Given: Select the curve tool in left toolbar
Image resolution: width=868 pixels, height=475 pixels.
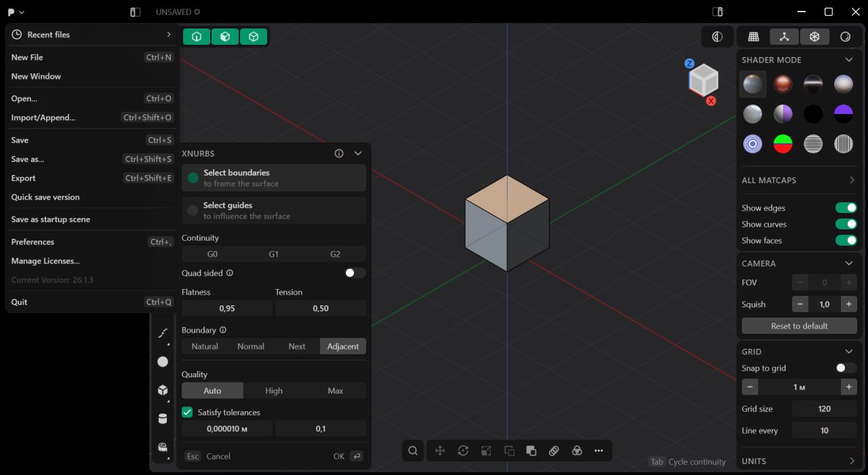Looking at the screenshot, I should [163, 333].
